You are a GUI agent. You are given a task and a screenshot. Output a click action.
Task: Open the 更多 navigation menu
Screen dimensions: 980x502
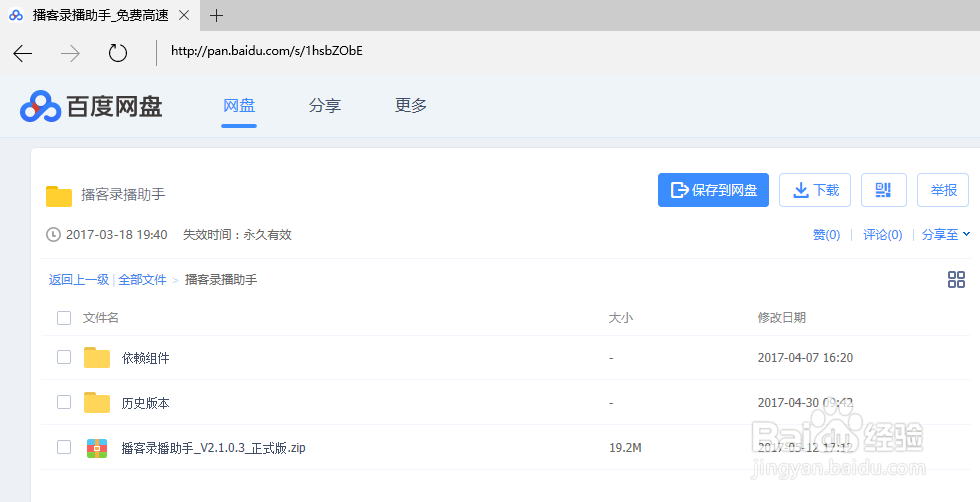pos(411,106)
